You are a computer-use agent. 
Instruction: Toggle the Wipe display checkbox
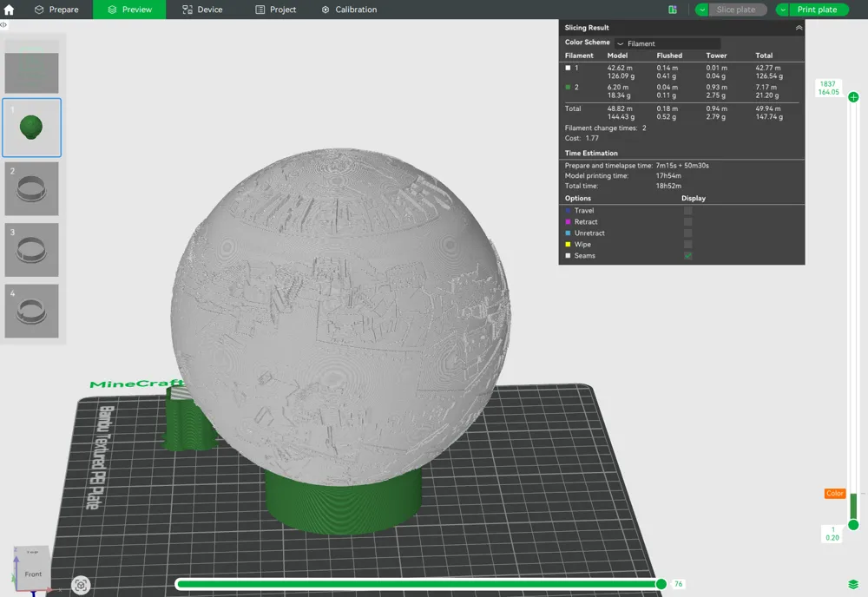687,245
